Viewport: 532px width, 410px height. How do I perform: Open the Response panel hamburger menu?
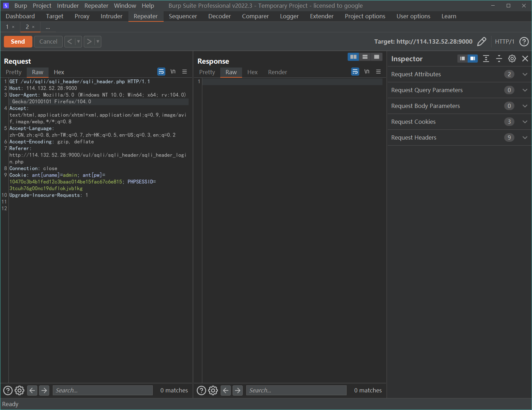(378, 72)
